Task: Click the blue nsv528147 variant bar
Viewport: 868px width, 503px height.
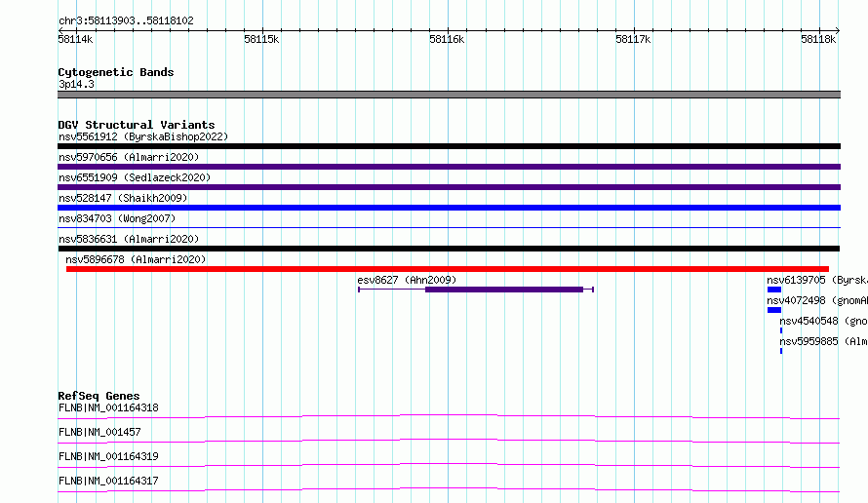Action: click(x=449, y=208)
